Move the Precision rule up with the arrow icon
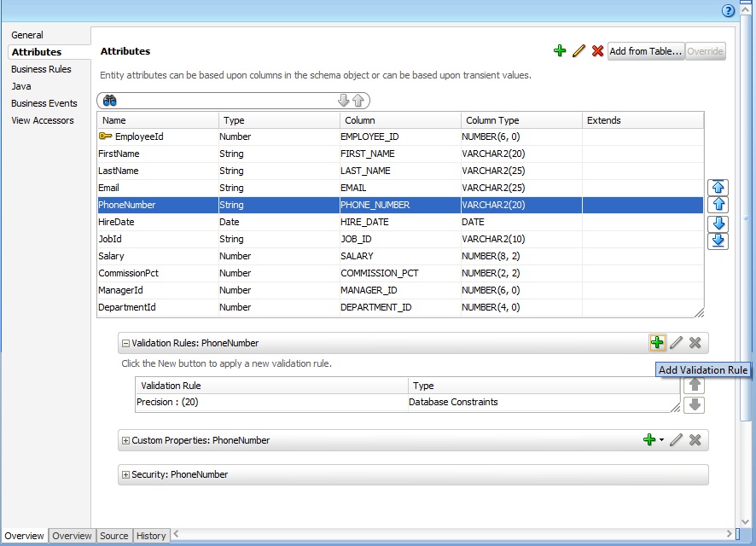Viewport: 756px width, 546px height. click(695, 384)
